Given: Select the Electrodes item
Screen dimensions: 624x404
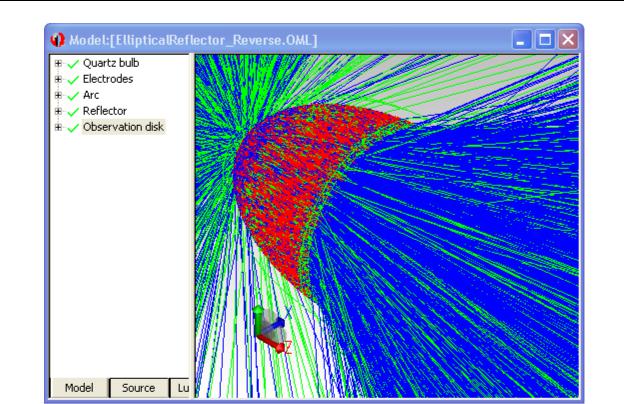Looking at the screenshot, I should (108, 79).
